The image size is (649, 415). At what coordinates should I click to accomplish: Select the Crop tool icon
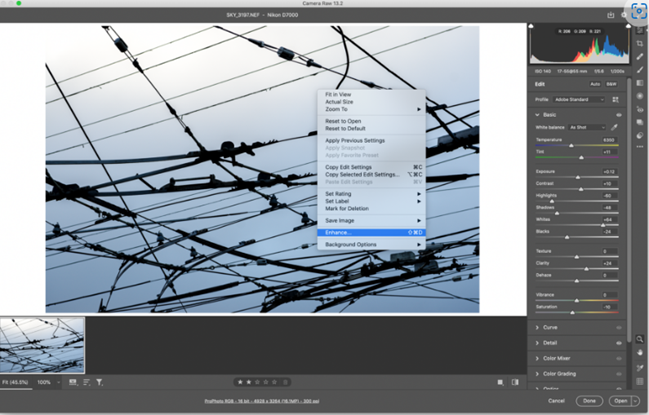click(x=640, y=43)
